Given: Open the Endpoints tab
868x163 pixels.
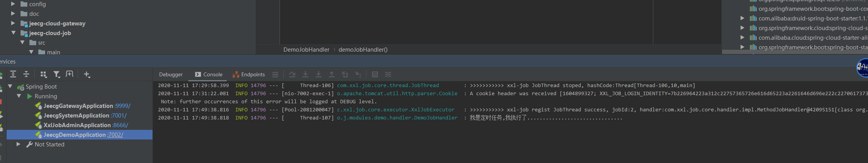Looking at the screenshot, I should coord(249,75).
